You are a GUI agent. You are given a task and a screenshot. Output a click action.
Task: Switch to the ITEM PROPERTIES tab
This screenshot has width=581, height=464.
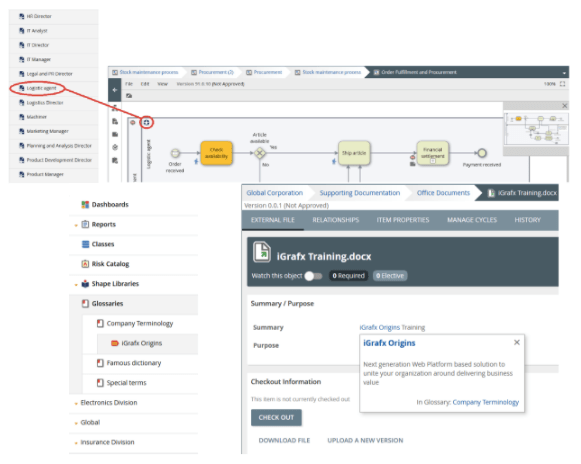(x=403, y=220)
